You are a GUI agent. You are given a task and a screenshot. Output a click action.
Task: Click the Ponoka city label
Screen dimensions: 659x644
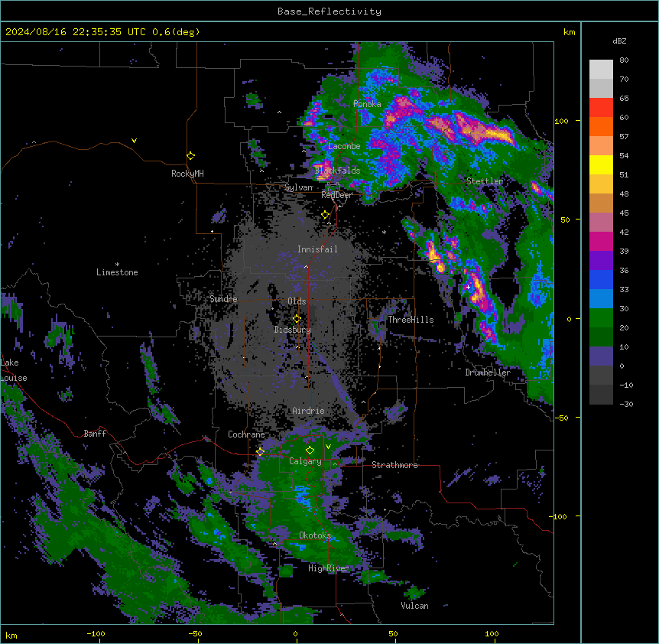(367, 104)
